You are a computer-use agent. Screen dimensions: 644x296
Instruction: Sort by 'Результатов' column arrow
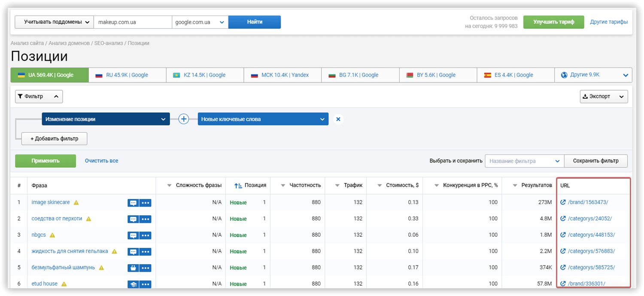pos(515,186)
